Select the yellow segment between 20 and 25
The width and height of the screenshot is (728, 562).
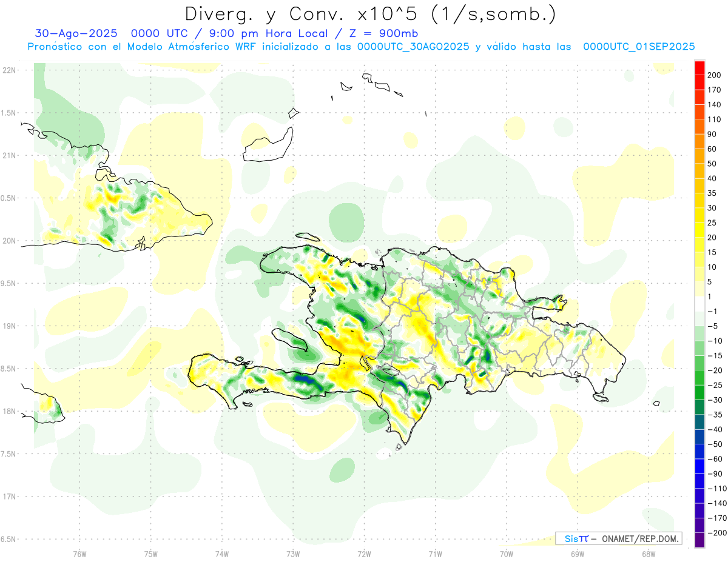click(x=699, y=230)
